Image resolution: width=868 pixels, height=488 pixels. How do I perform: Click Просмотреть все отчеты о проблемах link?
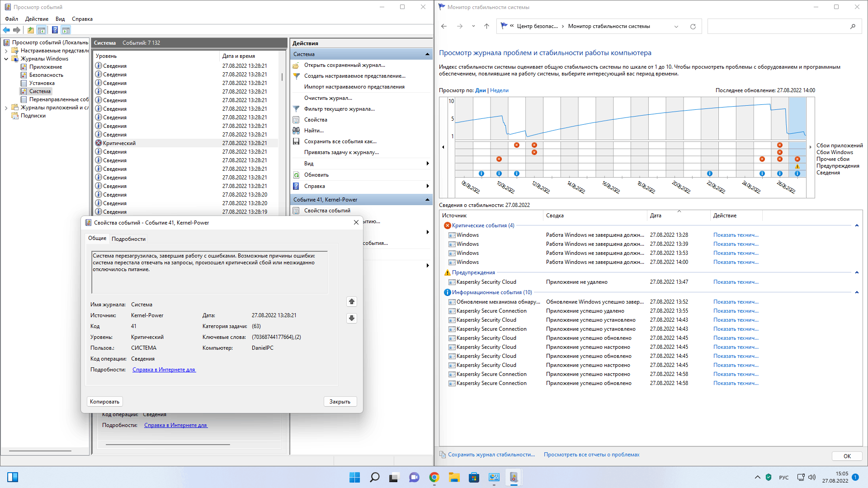591,455
